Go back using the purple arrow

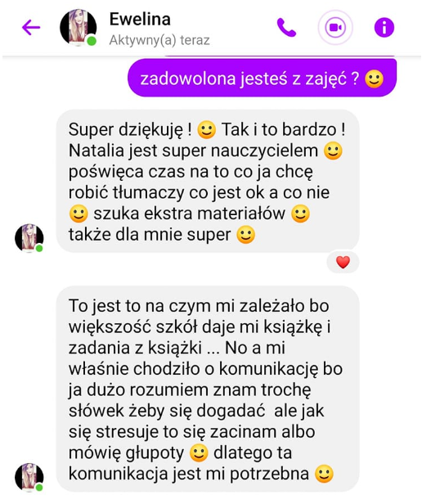coord(31,27)
